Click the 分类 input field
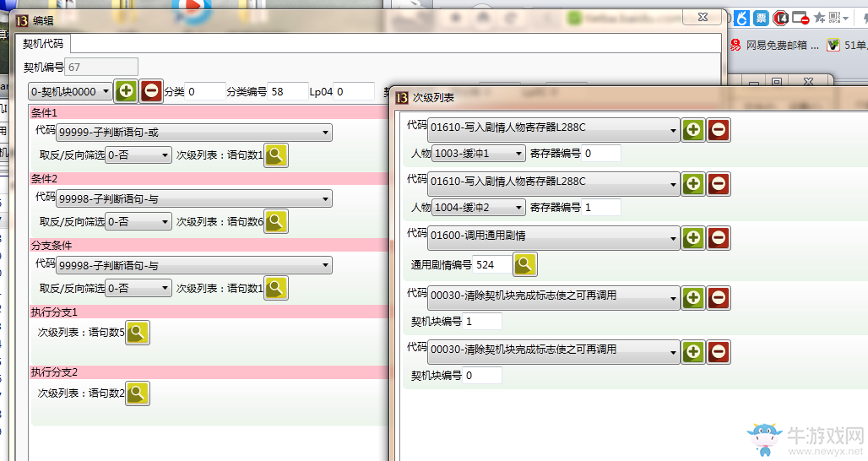The image size is (868, 461). click(205, 91)
